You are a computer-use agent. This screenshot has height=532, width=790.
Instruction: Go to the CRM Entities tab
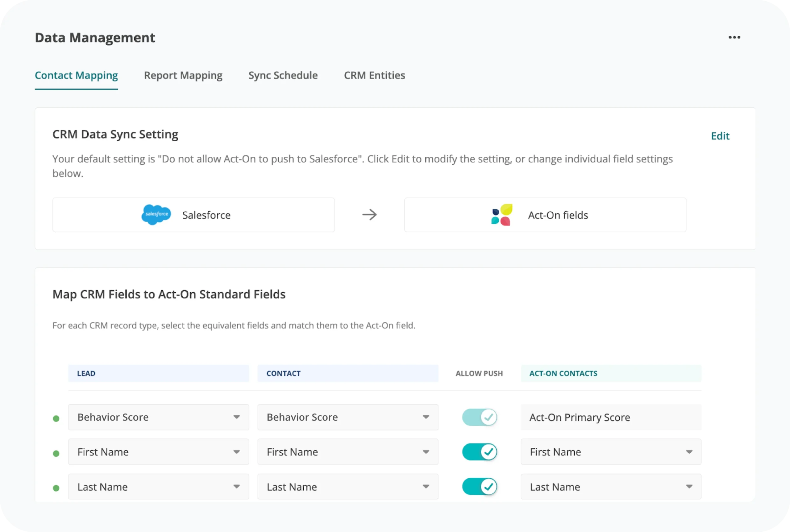coord(374,75)
